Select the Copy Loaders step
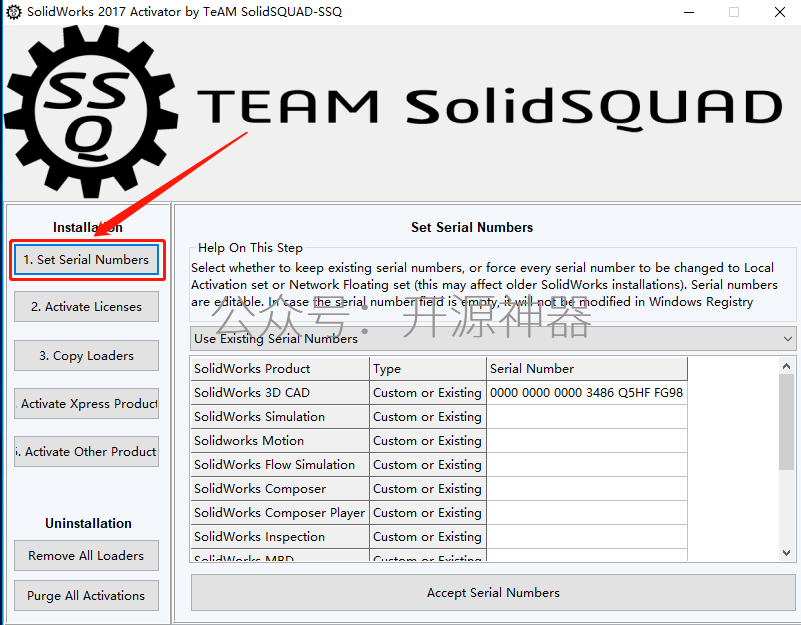 click(86, 356)
